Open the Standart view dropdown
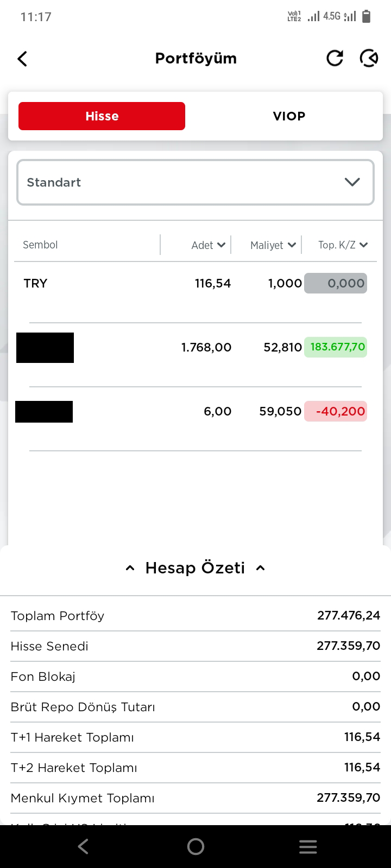Viewport: 391px width, 868px height. click(x=195, y=182)
